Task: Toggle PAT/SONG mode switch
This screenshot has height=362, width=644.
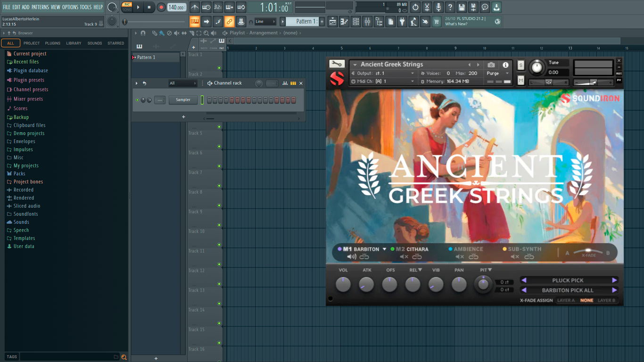Action: point(127,7)
